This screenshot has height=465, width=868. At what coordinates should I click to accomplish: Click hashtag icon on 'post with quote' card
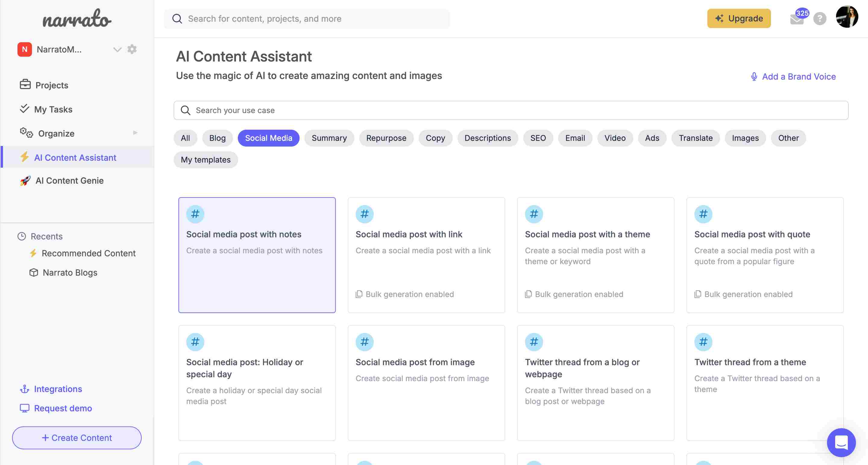703,214
